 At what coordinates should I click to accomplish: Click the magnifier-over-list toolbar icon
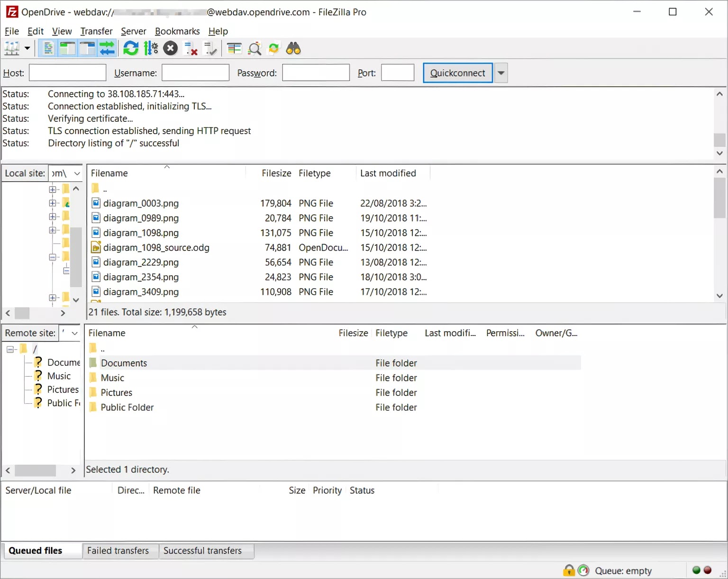click(255, 48)
